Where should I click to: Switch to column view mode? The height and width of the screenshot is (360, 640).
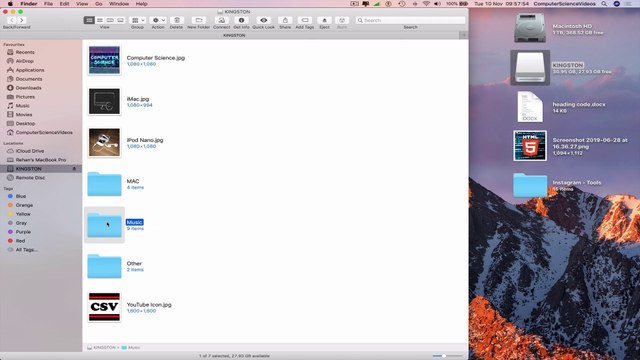point(110,20)
